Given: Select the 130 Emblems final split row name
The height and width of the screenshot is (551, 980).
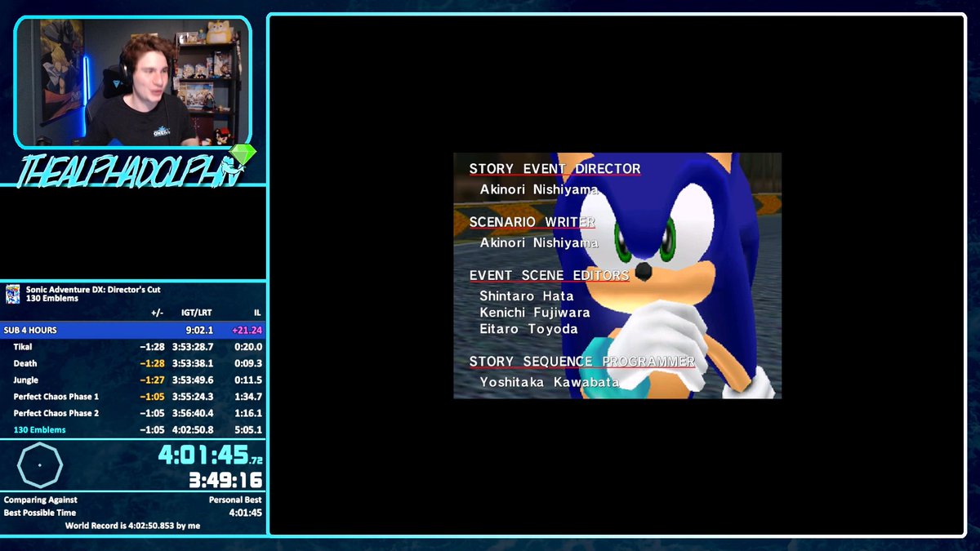Looking at the screenshot, I should (39, 429).
